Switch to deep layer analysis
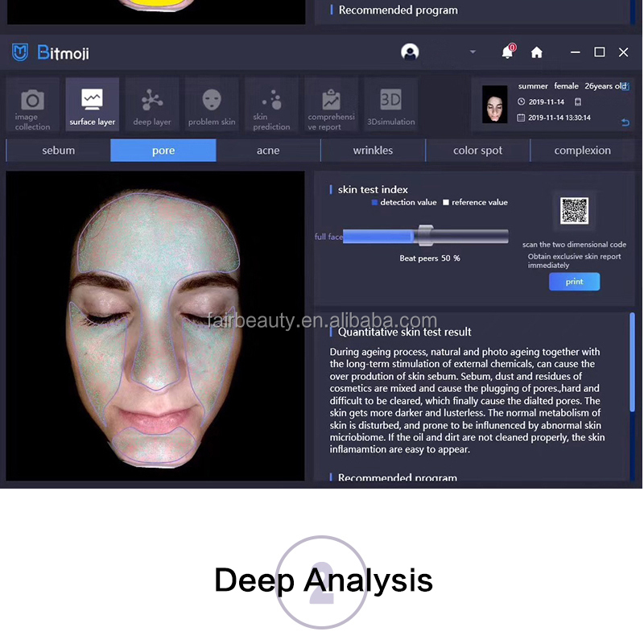The width and height of the screenshot is (644, 644). pos(152,105)
